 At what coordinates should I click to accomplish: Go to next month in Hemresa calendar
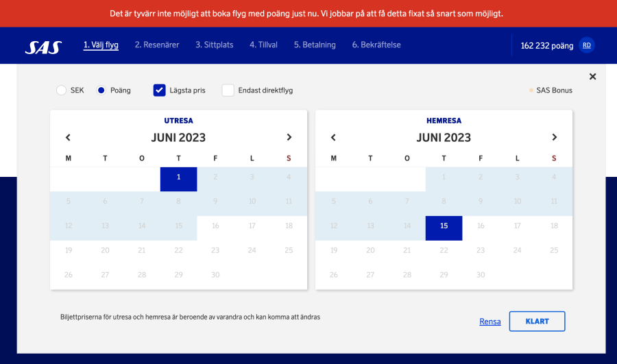click(x=555, y=137)
